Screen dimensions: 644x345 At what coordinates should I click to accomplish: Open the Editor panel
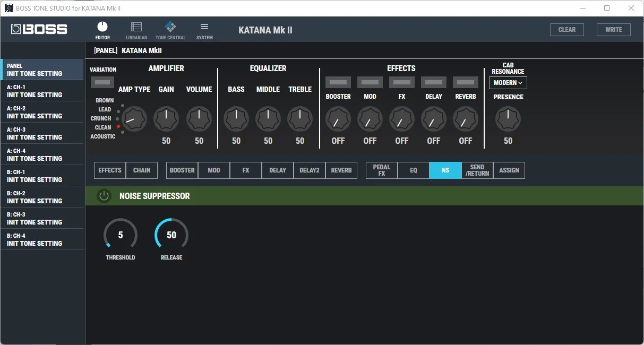click(x=102, y=29)
